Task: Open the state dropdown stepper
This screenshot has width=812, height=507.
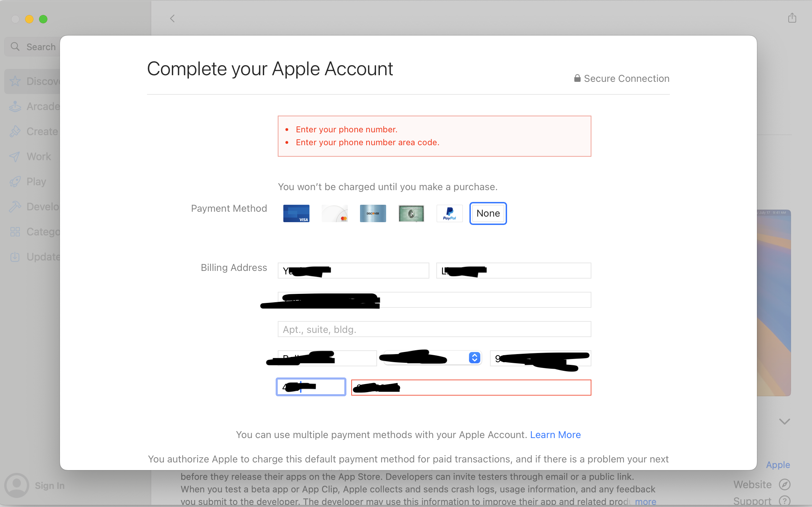Action: 474,358
